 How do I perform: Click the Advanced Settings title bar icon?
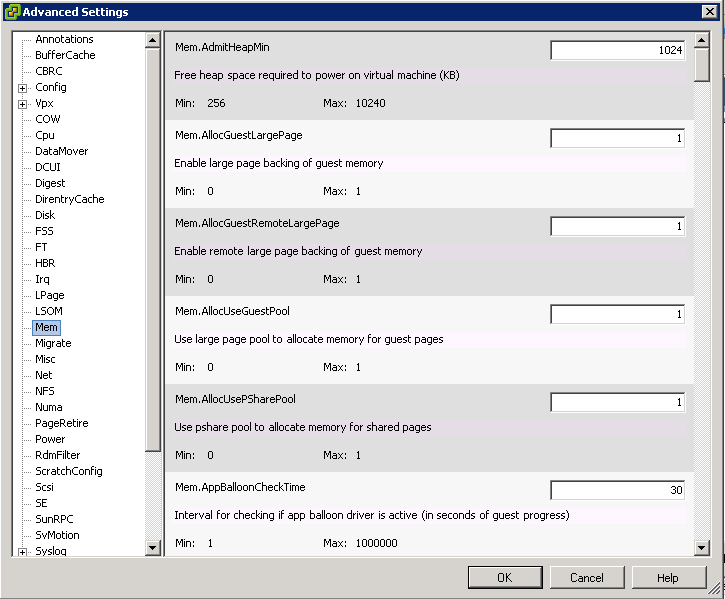click(x=12, y=12)
